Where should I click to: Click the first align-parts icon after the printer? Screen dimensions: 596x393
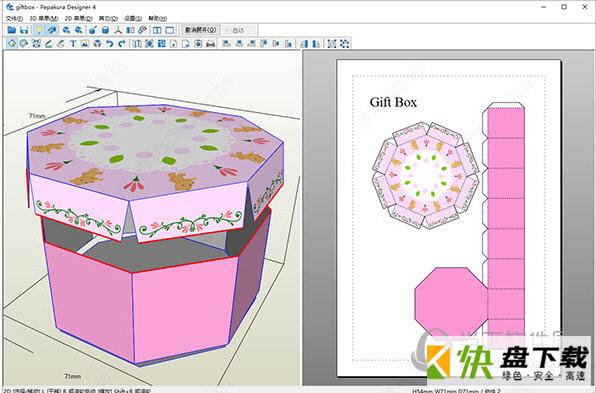coord(227,43)
